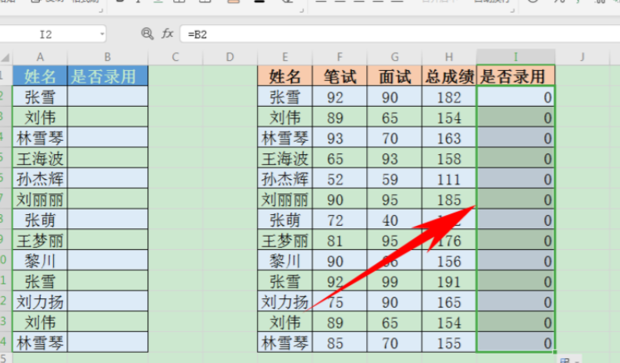Select column G header

pos(394,57)
